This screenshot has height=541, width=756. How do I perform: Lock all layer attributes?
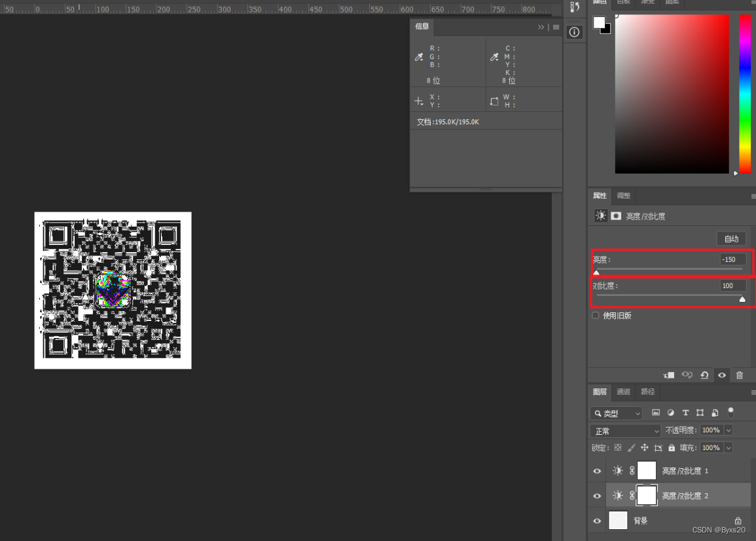pyautogui.click(x=672, y=447)
